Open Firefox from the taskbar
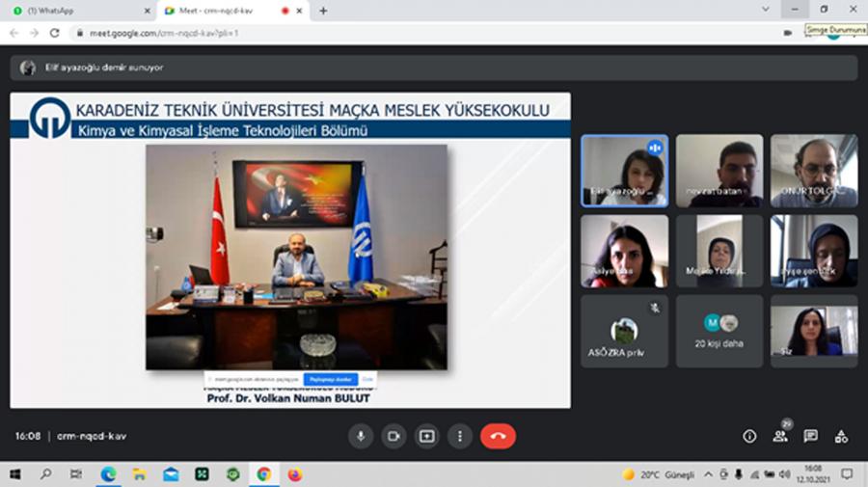Viewport: 868px width, 487px height. coord(295,474)
